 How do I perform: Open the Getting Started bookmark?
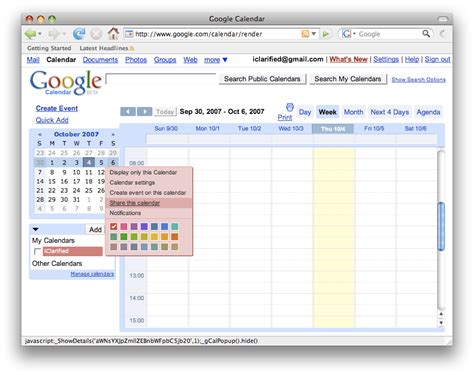(x=49, y=48)
